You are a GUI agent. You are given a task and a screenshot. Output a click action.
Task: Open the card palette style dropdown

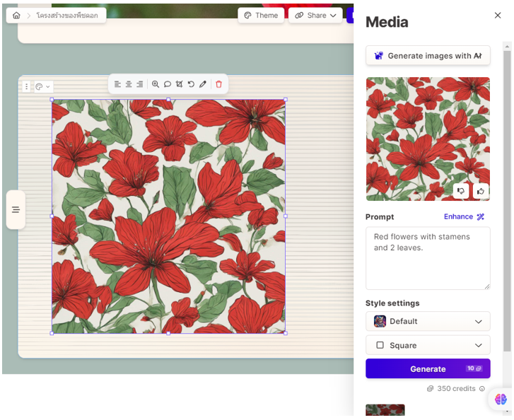(42, 87)
